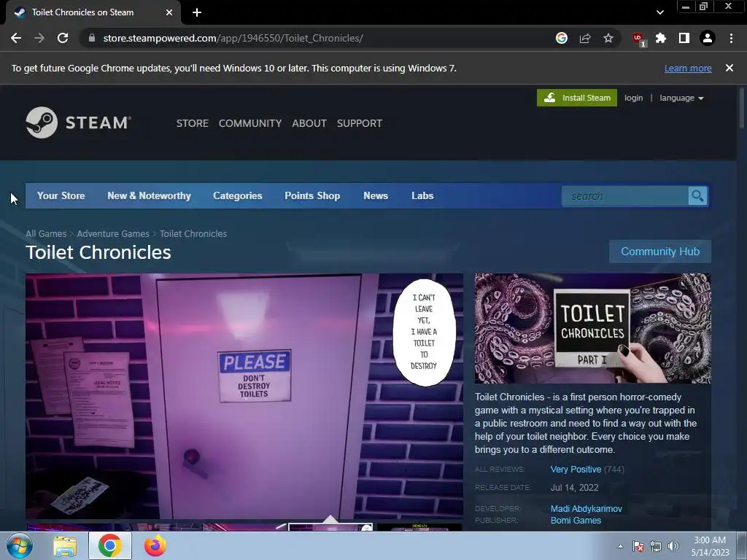Click the Toilet Chronicles breadcrumb
Image resolution: width=747 pixels, height=560 pixels.
(x=193, y=234)
